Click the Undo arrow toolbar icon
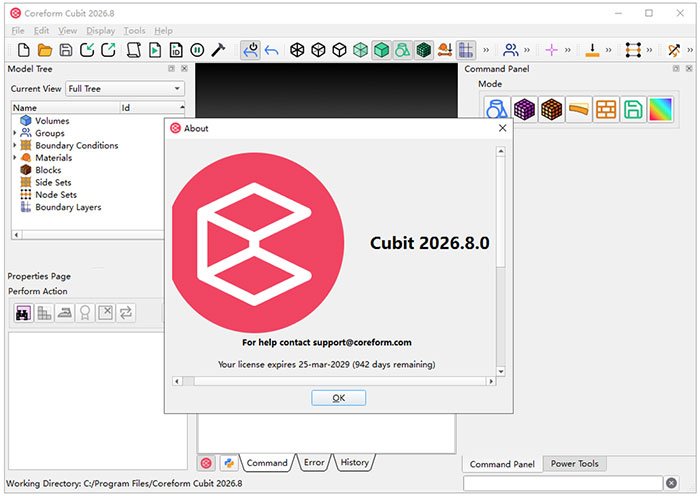Viewport: 700px width, 496px height. [x=271, y=50]
